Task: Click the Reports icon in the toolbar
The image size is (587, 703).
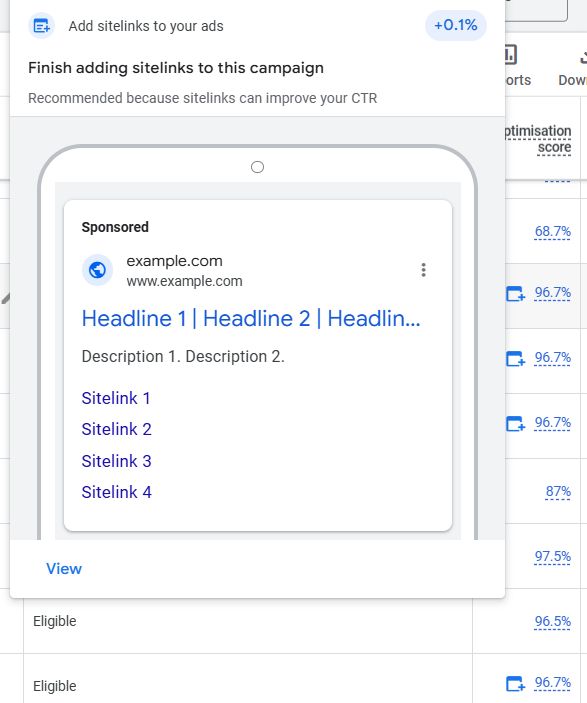Action: (512, 55)
